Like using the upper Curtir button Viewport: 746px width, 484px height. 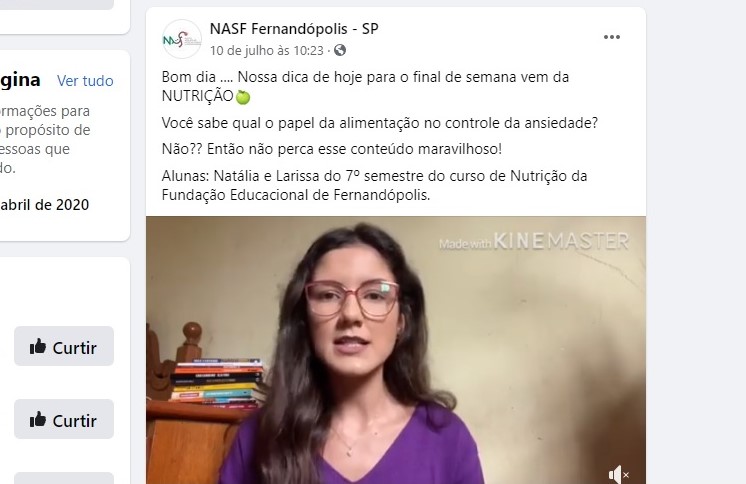64,346
